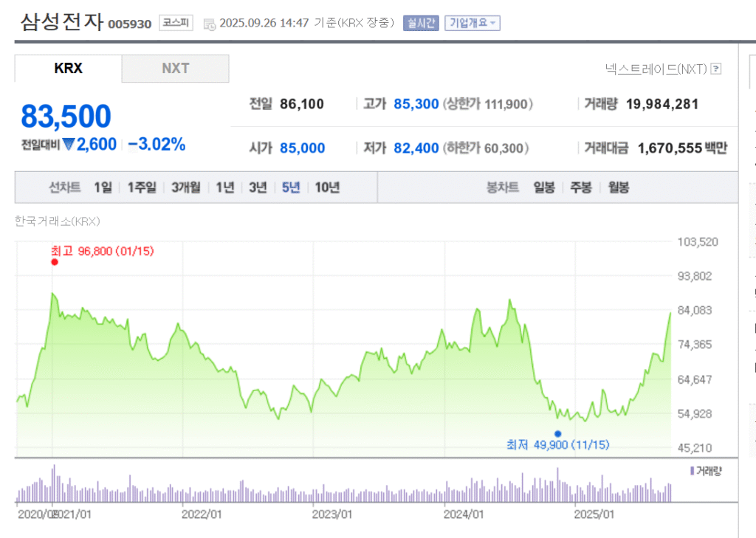Click the 넥스트레이드(NXT) text link
The image size is (756, 538).
pos(656,69)
